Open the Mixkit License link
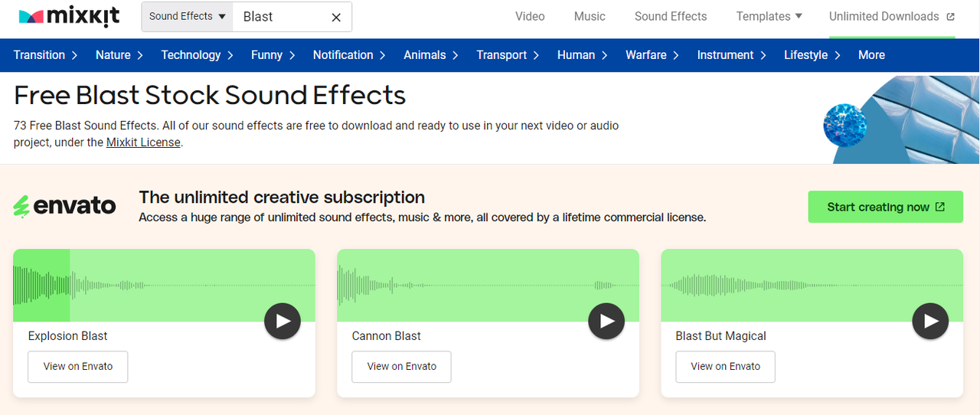The width and height of the screenshot is (980, 415). (x=143, y=142)
